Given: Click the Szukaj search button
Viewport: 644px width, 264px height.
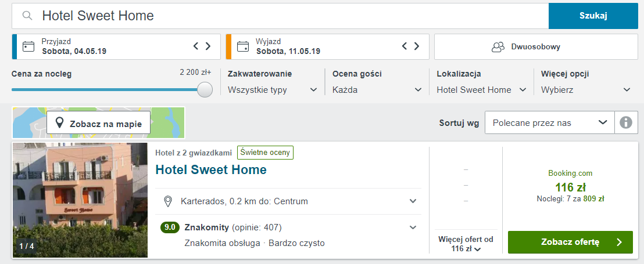Looking at the screenshot, I should [x=593, y=16].
